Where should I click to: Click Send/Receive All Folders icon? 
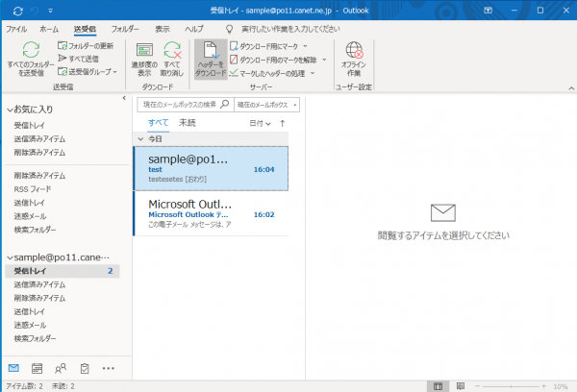point(31,49)
